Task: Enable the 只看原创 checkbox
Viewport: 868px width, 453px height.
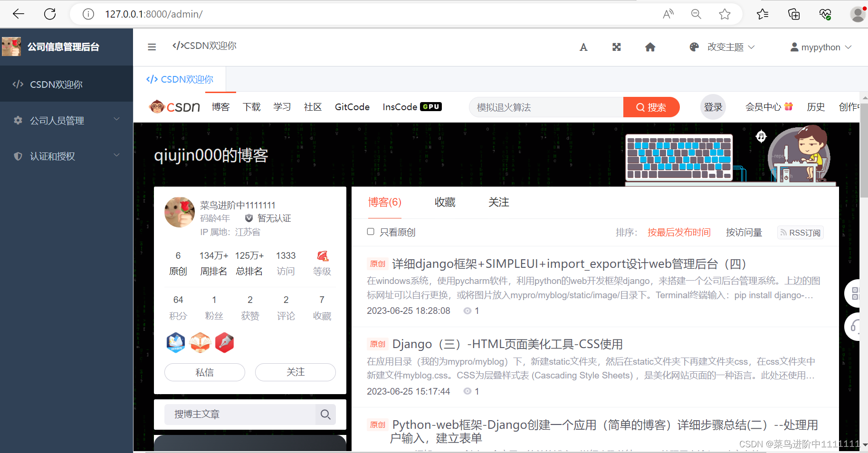Action: (371, 231)
